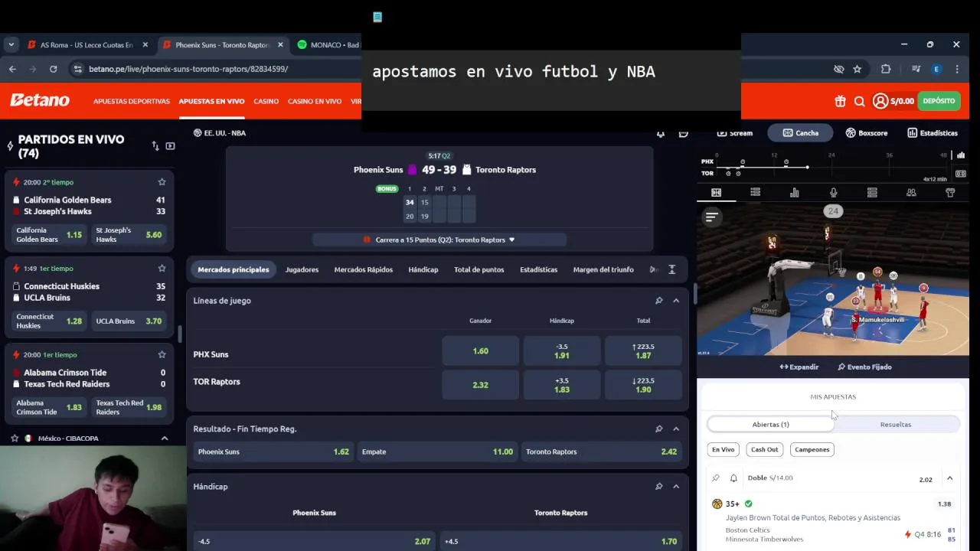Screen dimensions: 980x551
Task: Open the jersey lineups icon
Action: tap(950, 193)
